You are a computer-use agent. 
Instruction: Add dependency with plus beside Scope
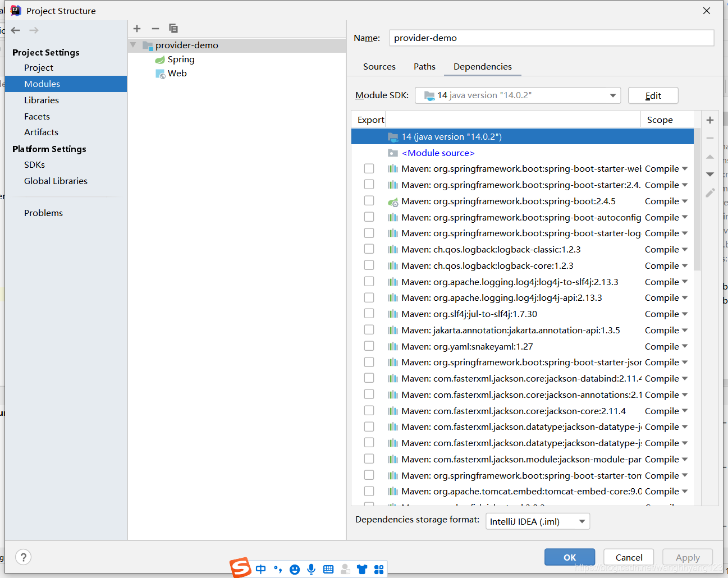pyautogui.click(x=710, y=120)
